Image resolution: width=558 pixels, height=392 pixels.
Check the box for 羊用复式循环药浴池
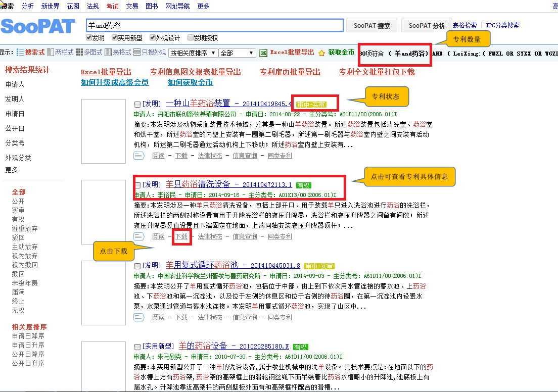click(x=137, y=266)
